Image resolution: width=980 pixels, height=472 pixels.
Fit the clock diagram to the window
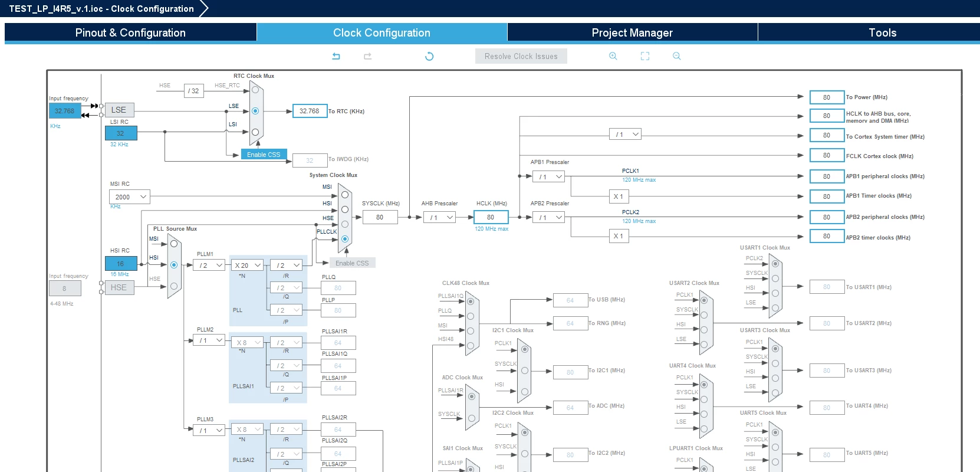[x=645, y=56]
